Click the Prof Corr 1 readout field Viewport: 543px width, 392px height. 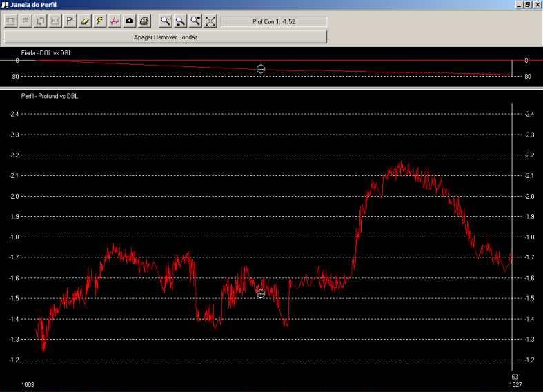point(273,21)
